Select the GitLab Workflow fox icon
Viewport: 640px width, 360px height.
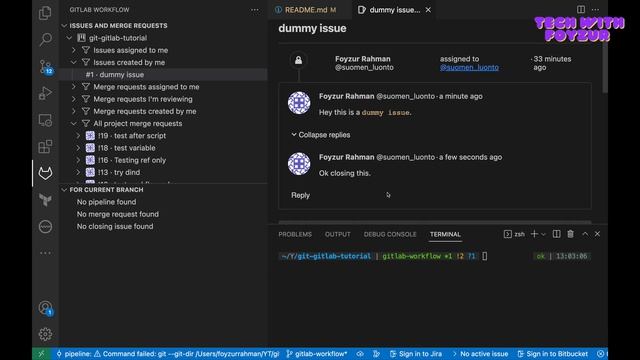pyautogui.click(x=45, y=173)
